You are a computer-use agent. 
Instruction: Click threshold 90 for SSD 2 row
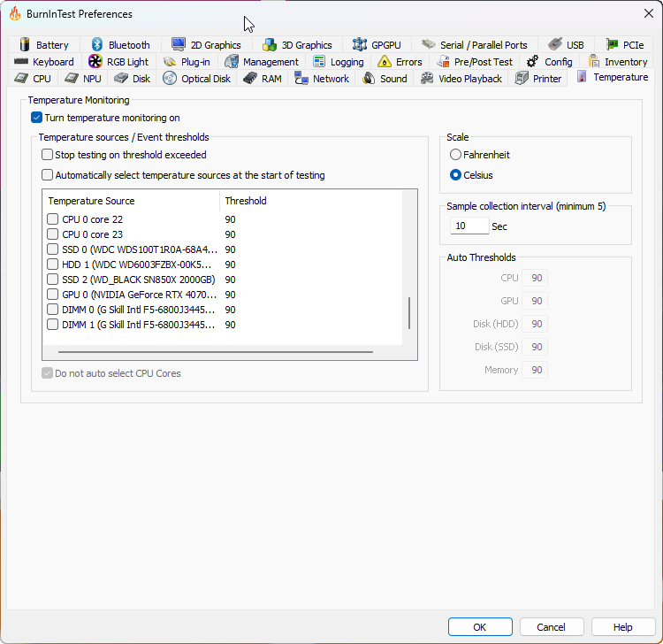click(x=231, y=280)
